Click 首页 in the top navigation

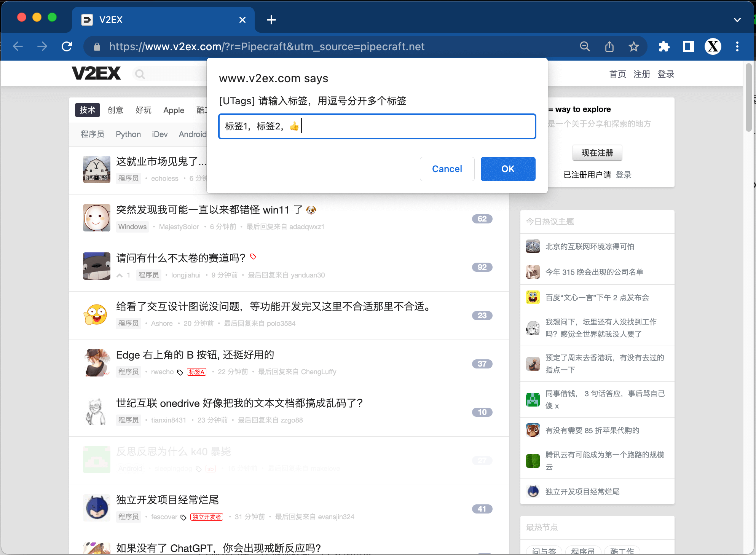pos(617,74)
